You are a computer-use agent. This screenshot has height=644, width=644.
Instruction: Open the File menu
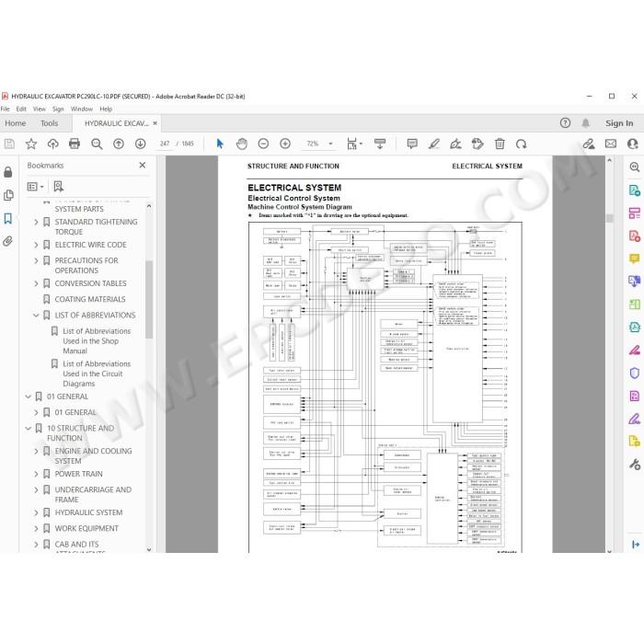5,109
